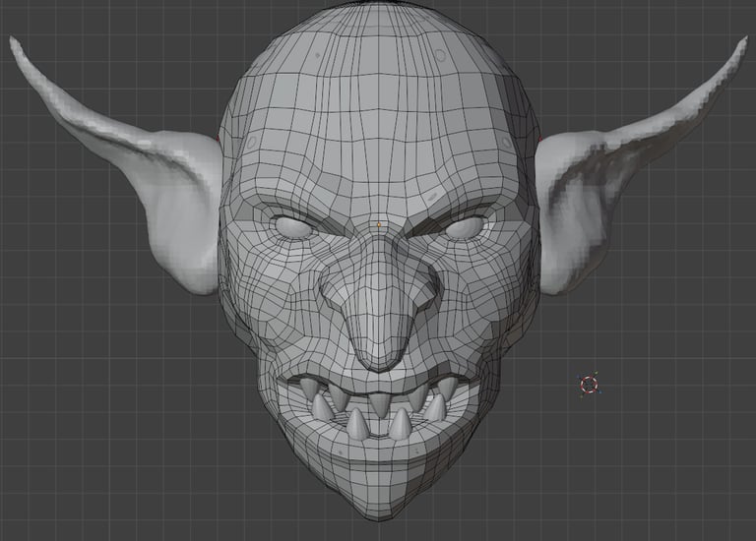Pick the eyeball on the screen's left side
756x541 pixels.
tap(294, 227)
